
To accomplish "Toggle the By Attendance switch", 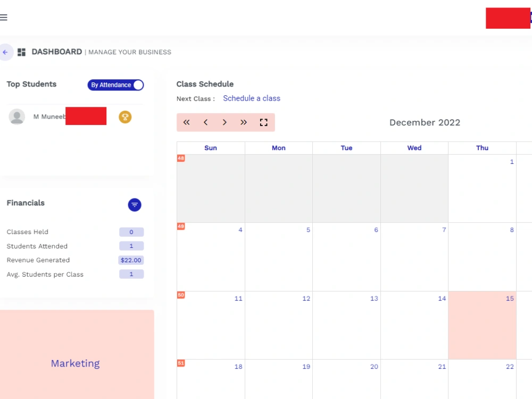I will (115, 85).
